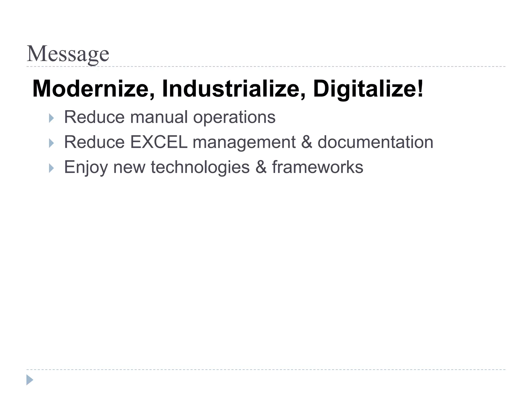Image resolution: width=532 pixels, height=399 pixels.
Task: Click the word 'Enjoy' in third bullet
Action: (x=86, y=168)
